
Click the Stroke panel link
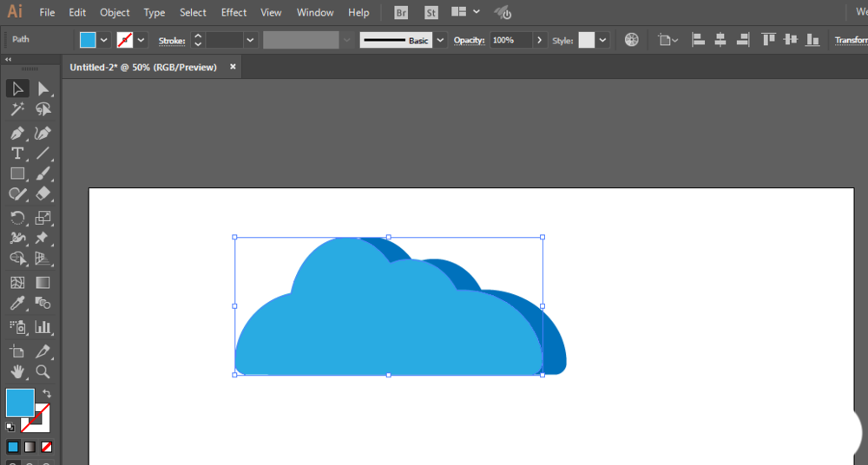[x=172, y=41]
